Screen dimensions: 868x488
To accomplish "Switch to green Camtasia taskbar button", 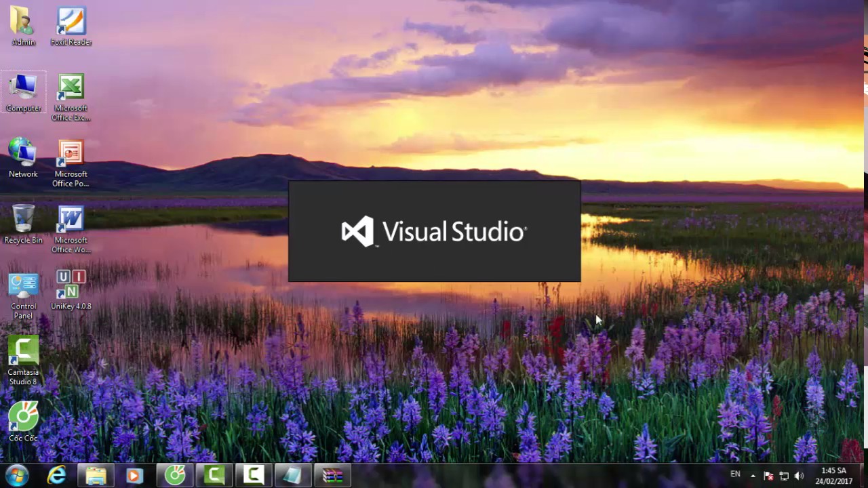I will [x=214, y=476].
